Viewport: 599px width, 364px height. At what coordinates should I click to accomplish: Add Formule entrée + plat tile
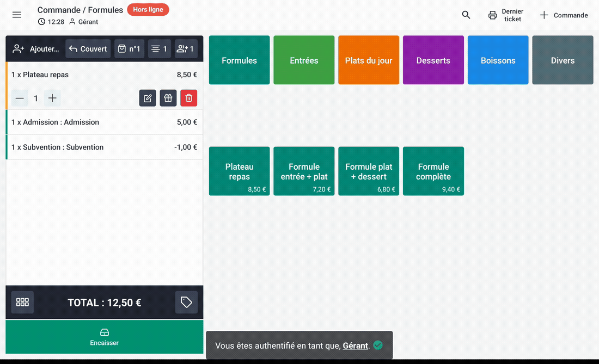[x=304, y=171]
